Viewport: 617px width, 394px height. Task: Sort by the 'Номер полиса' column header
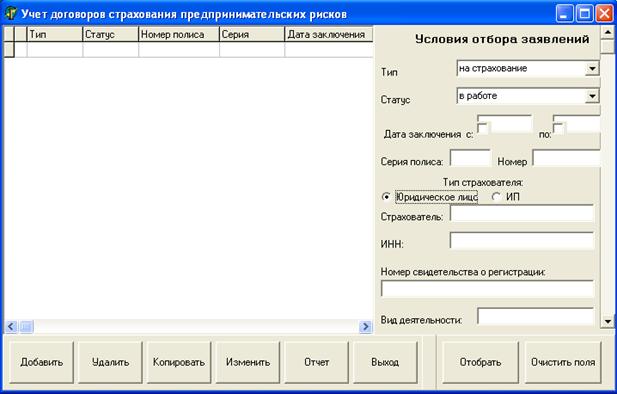pyautogui.click(x=179, y=34)
